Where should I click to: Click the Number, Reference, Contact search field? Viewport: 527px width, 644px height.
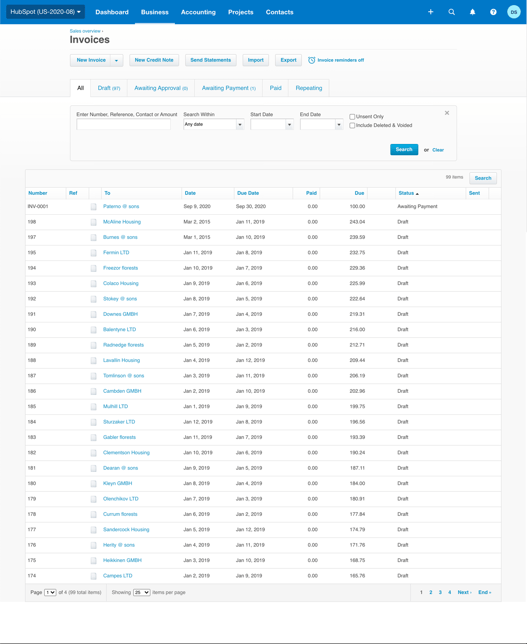click(x=124, y=124)
